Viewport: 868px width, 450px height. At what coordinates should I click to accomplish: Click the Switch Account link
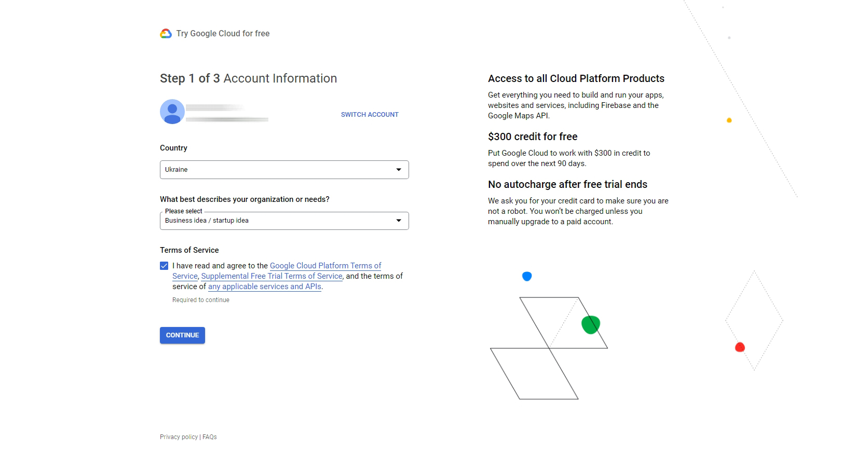coord(370,115)
